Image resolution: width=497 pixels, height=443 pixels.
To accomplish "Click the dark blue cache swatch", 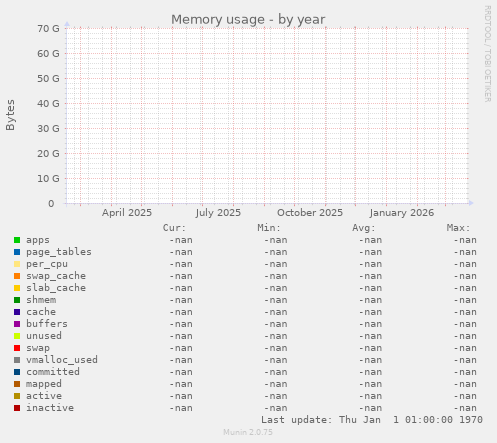I will pos(17,312).
